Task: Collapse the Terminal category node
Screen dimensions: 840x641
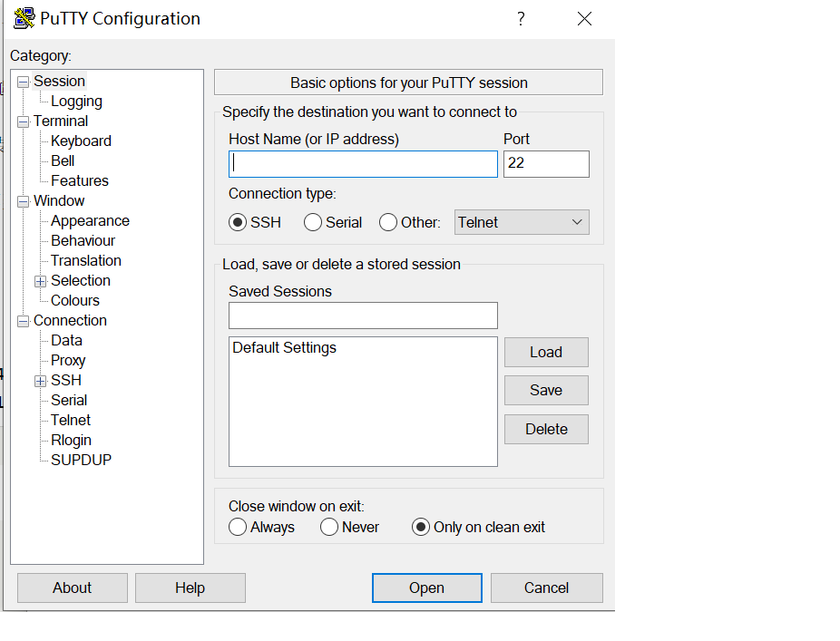Action: [x=23, y=121]
